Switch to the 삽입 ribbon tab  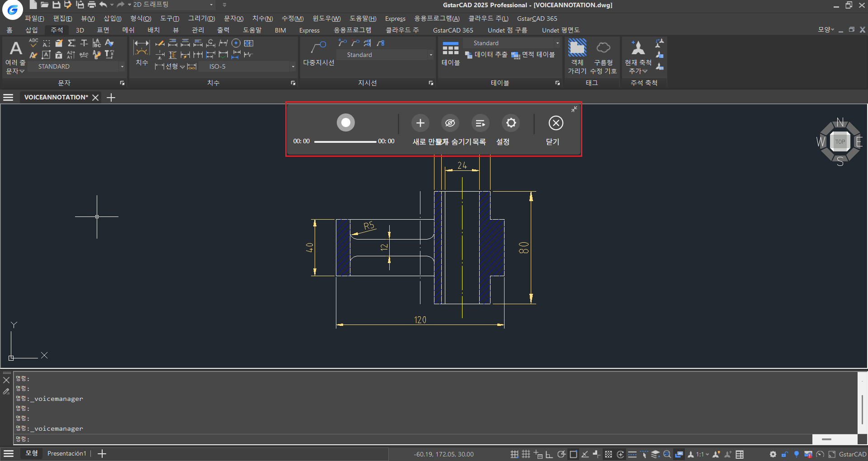click(x=32, y=30)
